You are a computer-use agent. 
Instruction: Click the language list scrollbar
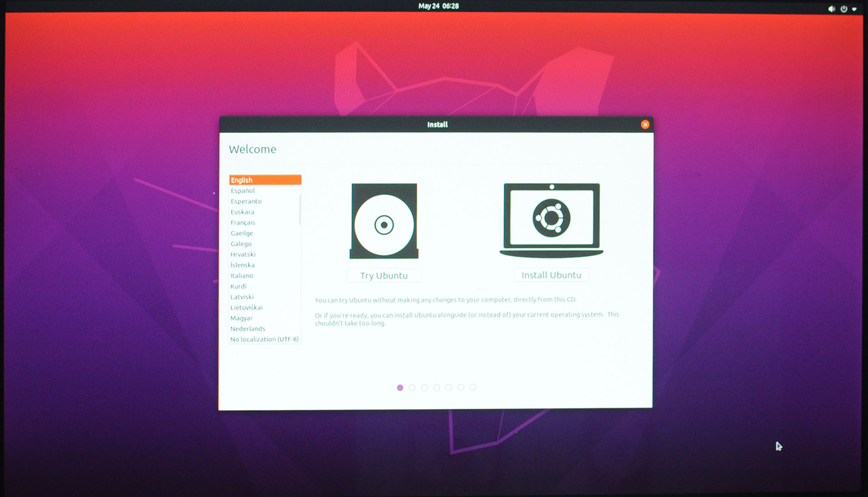click(300, 210)
